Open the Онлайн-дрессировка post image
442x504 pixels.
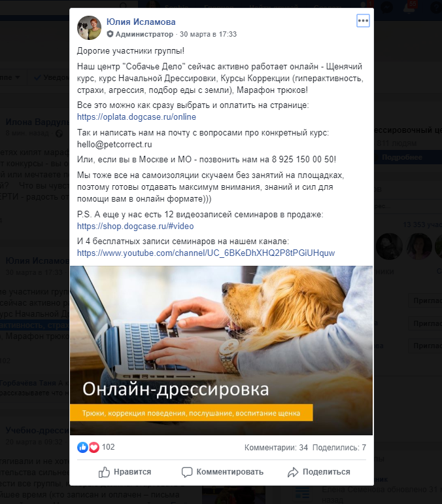pyautogui.click(x=221, y=350)
